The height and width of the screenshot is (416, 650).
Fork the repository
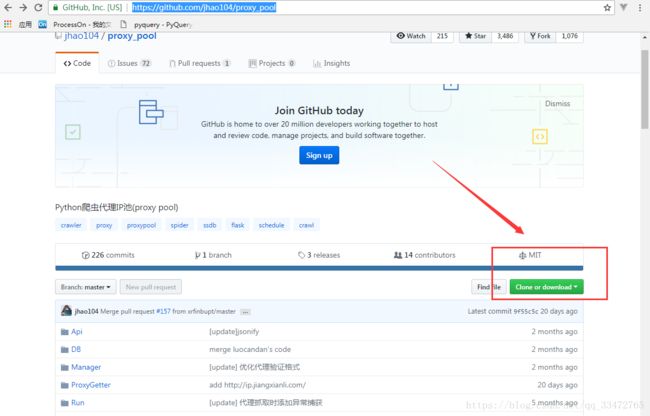pos(540,36)
